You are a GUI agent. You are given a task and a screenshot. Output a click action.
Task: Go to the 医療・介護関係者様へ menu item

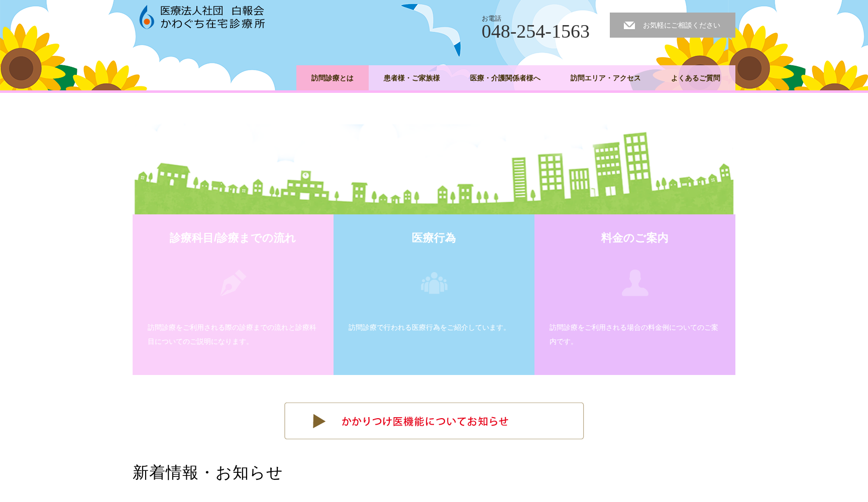click(505, 78)
